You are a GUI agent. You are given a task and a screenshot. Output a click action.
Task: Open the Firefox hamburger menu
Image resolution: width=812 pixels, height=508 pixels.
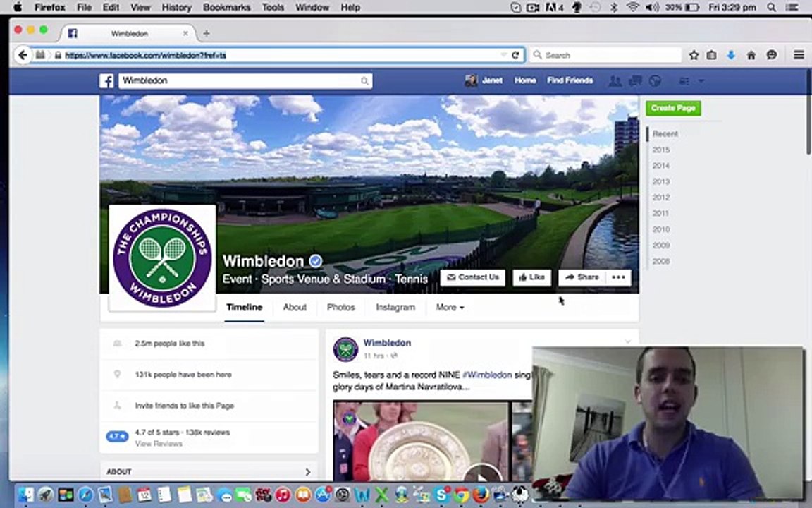tap(799, 54)
